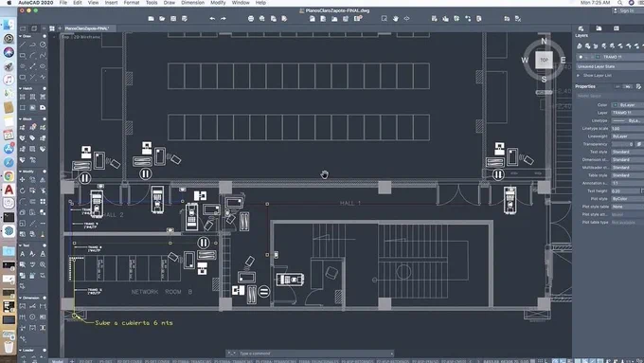This screenshot has height=363, width=644.
Task: Collapse the Draw tool group
Action: (21, 36)
